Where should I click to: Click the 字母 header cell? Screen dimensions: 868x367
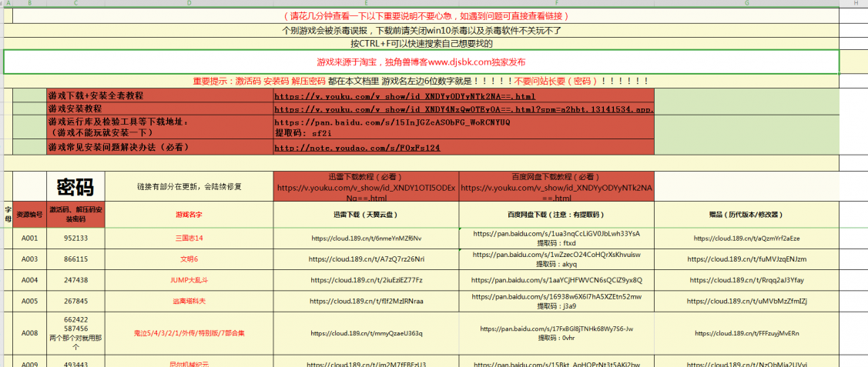[x=8, y=214]
